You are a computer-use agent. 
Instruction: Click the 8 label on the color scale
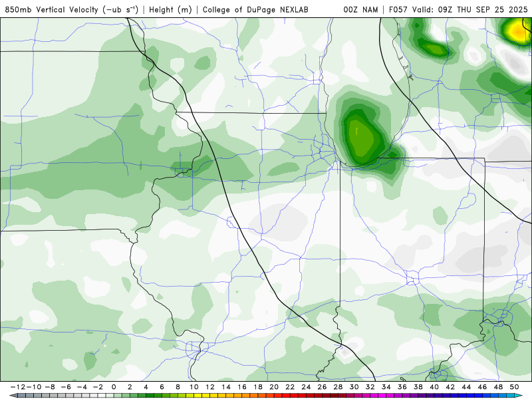(178, 387)
